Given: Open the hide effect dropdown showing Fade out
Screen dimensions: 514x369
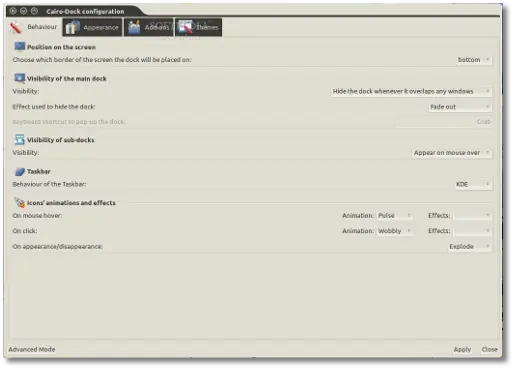Looking at the screenshot, I should [460, 107].
